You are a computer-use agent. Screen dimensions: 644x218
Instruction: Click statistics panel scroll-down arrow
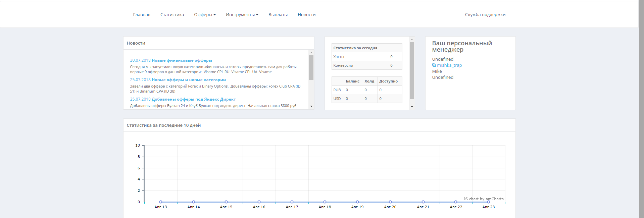click(412, 107)
